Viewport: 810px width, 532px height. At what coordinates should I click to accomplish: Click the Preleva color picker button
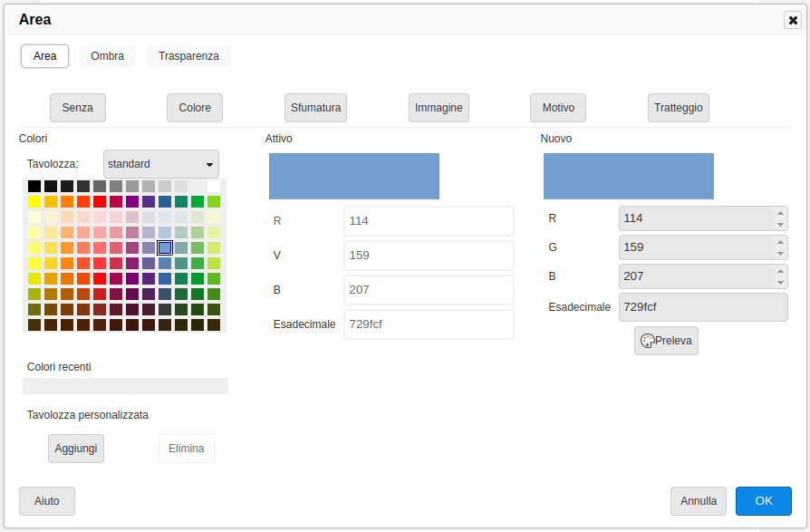click(x=666, y=341)
